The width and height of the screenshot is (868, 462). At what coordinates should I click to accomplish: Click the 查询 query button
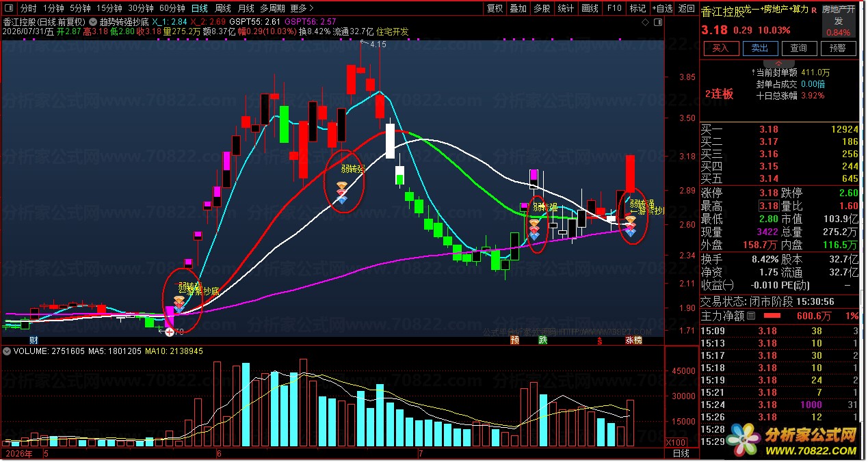[x=799, y=49]
